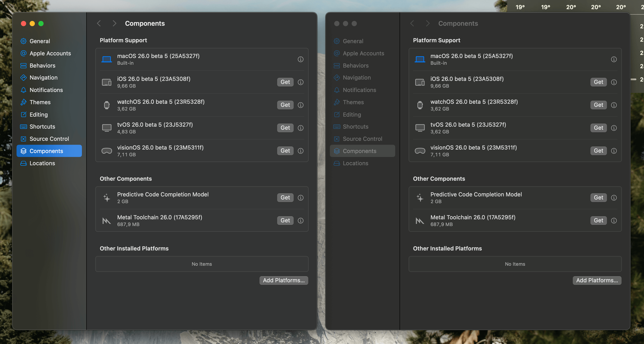The image size is (644, 344).
Task: Show info for watchOS 26.0 in right window
Action: (614, 105)
